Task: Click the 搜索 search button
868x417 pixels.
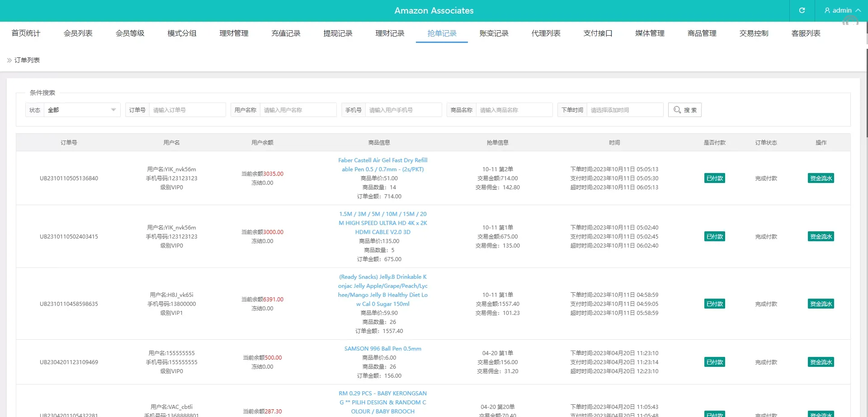Action: point(684,110)
